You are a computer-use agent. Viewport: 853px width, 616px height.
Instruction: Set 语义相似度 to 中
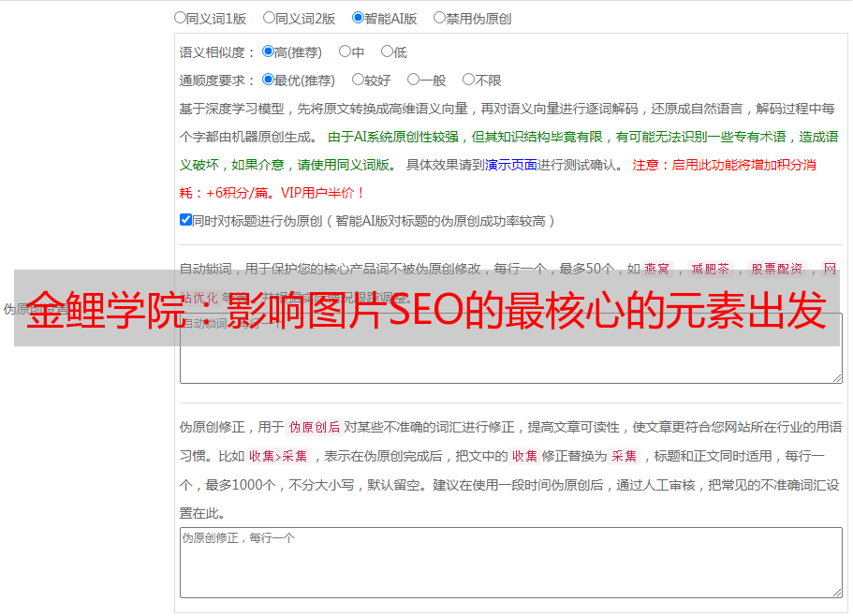click(345, 51)
